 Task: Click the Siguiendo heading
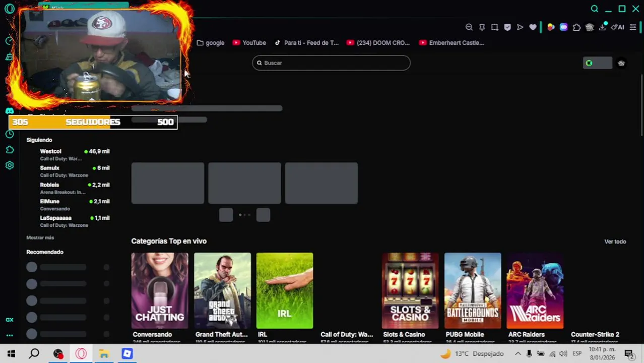pos(39,140)
